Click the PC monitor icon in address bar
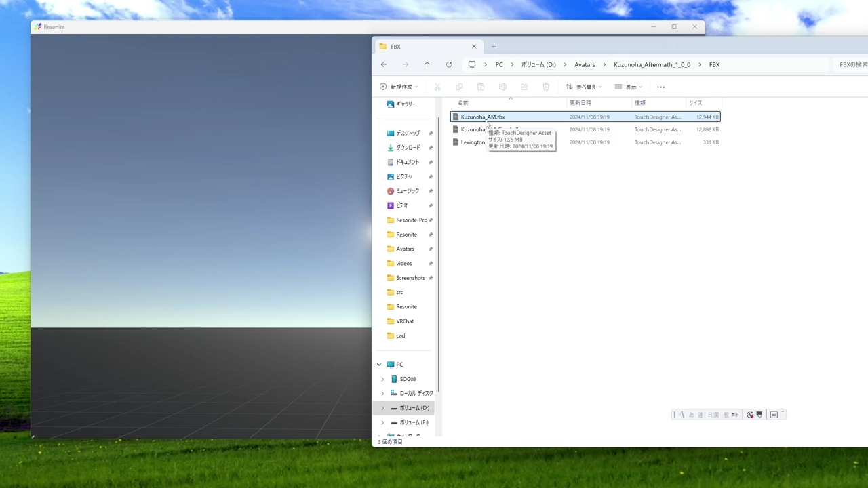 472,65
